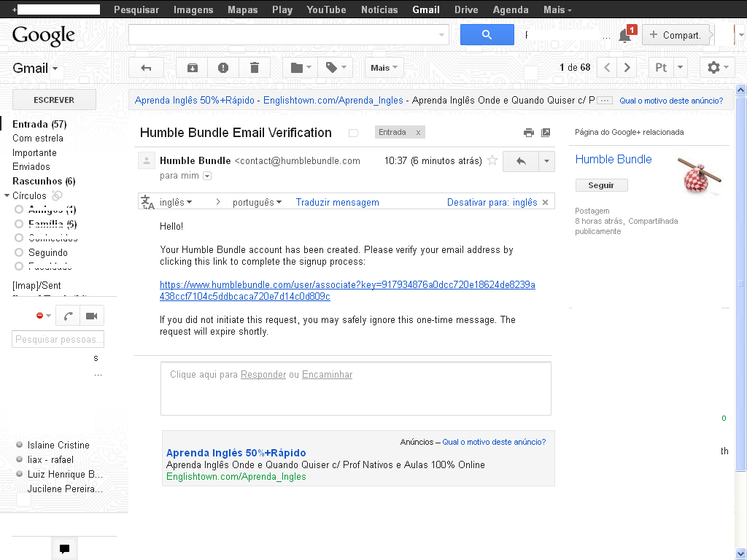Report spam using the exclamation icon

(223, 68)
